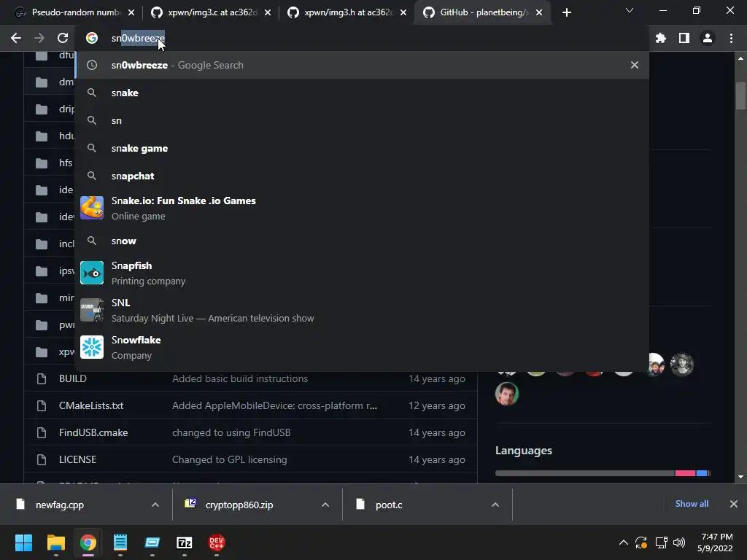747x560 pixels.
Task: Choose sn0wbreeze Google Search suggestion
Action: tap(362, 65)
